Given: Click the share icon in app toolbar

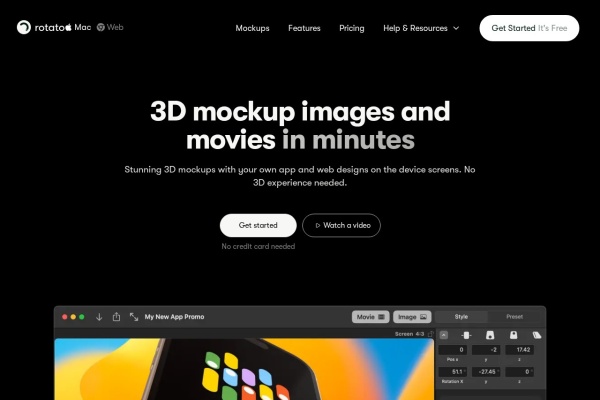Looking at the screenshot, I should point(116,317).
